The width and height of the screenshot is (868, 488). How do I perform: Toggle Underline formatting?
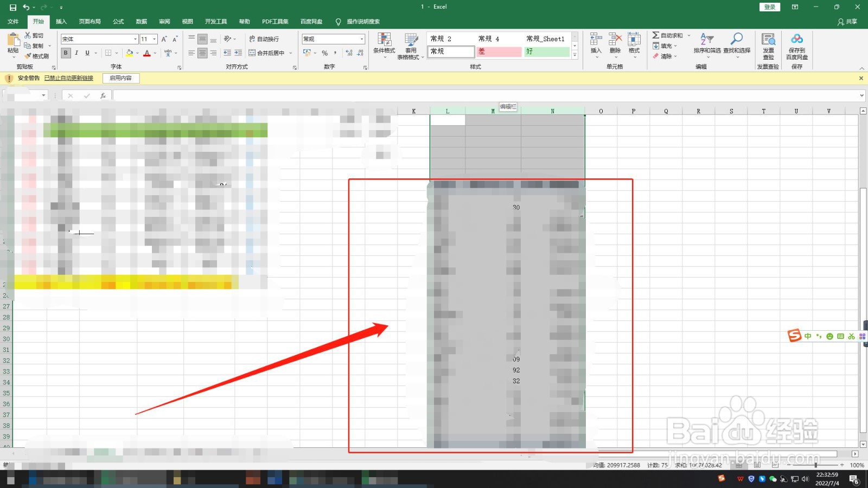coord(87,53)
